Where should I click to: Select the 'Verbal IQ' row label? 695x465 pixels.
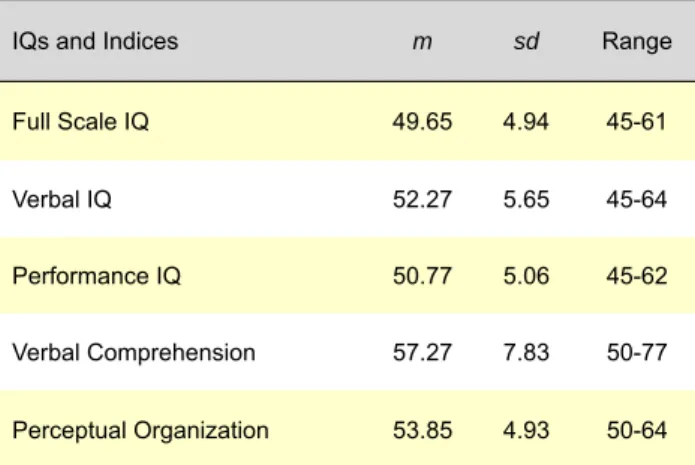click(x=62, y=199)
